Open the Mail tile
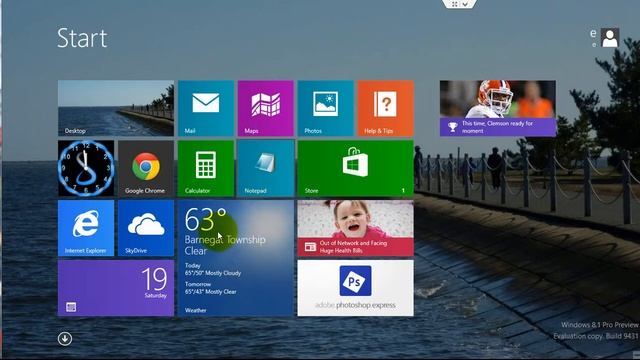Screen dimensions: 640x360 (206, 108)
